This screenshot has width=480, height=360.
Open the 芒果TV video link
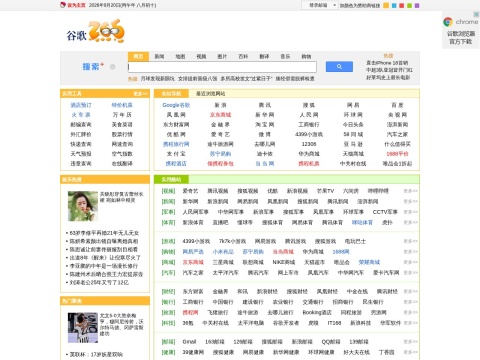325,191
